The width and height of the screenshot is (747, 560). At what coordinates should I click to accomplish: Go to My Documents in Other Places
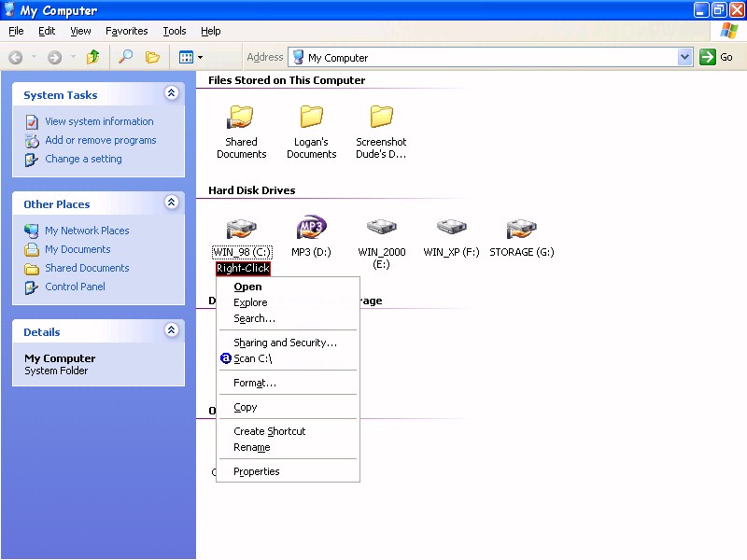(x=78, y=249)
